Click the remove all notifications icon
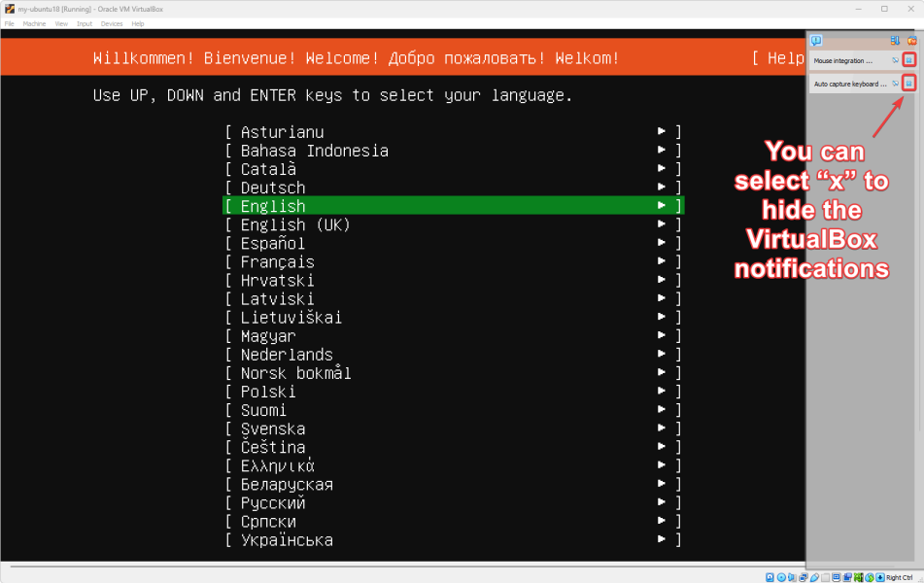Viewport: 924px width, 583px height. coord(911,41)
